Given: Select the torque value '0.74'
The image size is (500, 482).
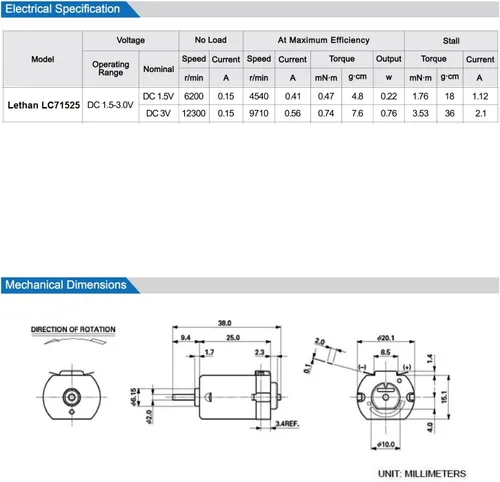Looking at the screenshot, I should [326, 114].
